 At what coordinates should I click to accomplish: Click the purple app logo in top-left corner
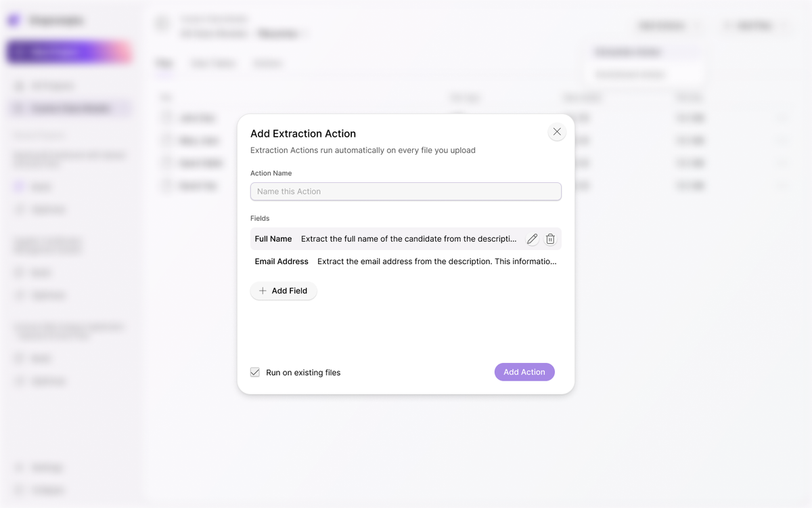pos(14,21)
